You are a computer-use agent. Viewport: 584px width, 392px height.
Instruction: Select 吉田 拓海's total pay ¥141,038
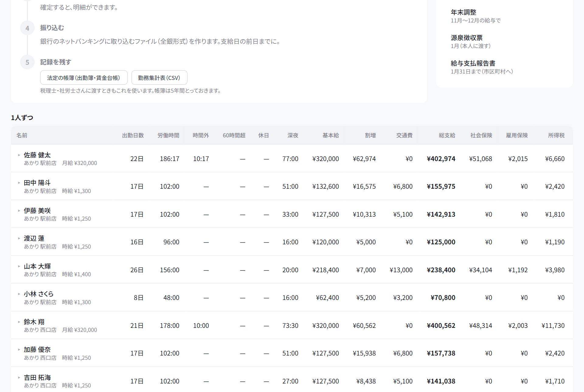pyautogui.click(x=441, y=381)
